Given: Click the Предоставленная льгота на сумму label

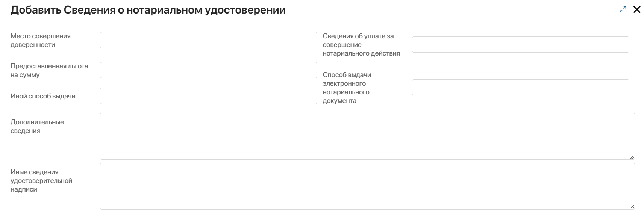Looking at the screenshot, I should tap(49, 70).
